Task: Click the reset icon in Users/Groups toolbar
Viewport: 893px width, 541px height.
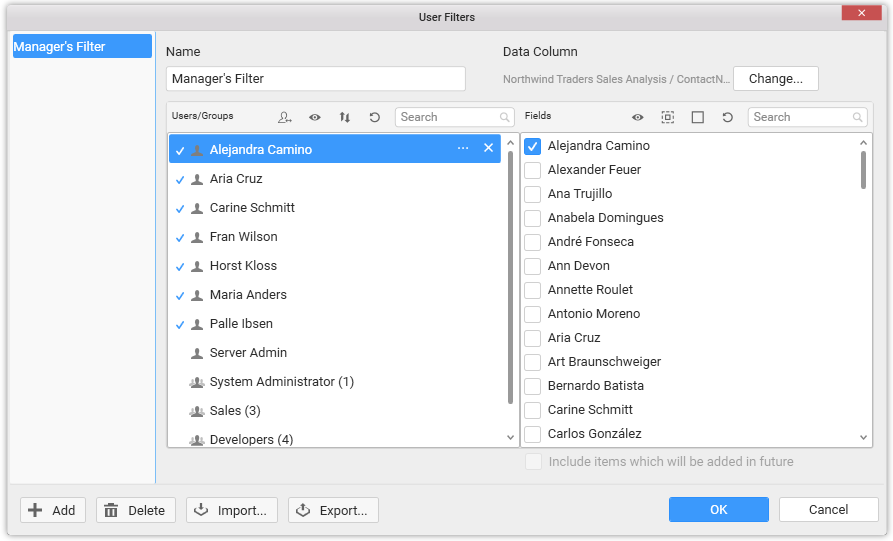Action: [375, 117]
